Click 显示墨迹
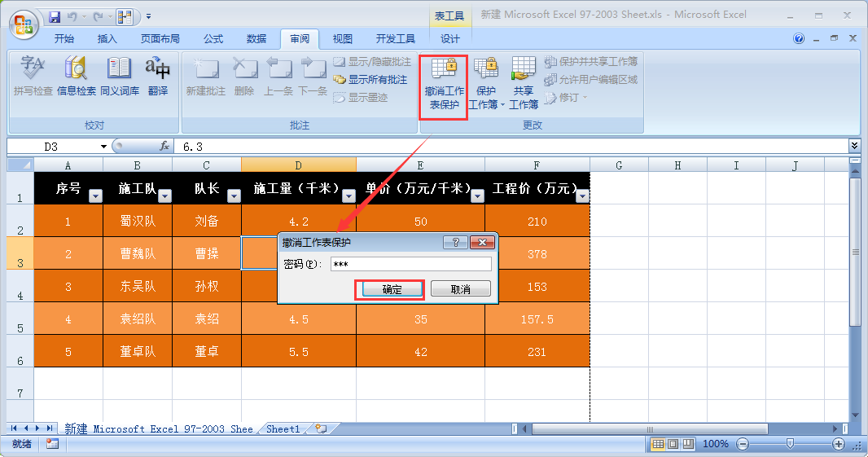The image size is (868, 457). tap(361, 98)
